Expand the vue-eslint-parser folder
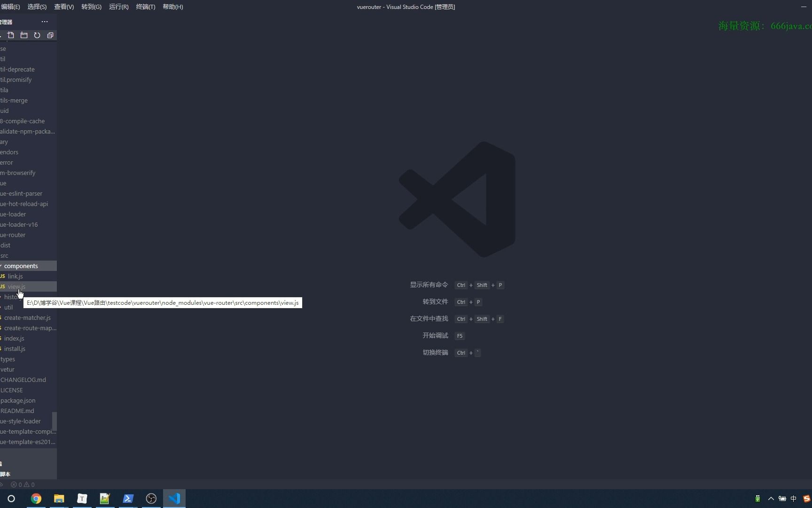The width and height of the screenshot is (812, 508). coord(28,193)
